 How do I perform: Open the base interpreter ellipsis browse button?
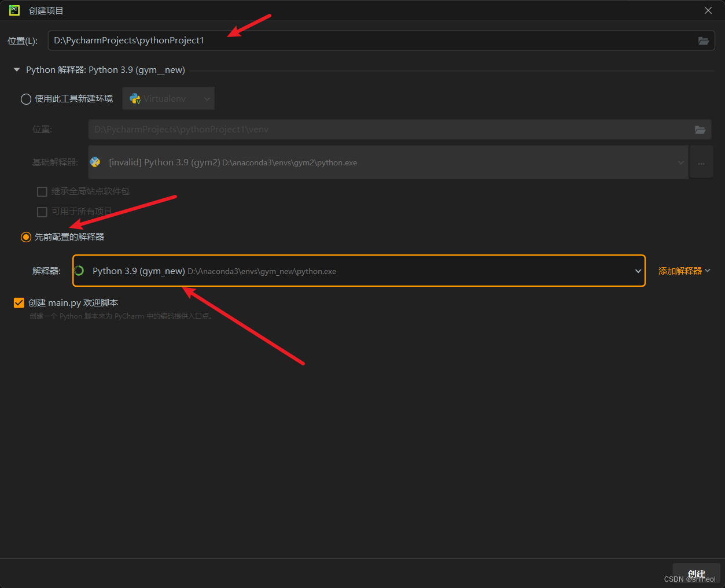(x=701, y=162)
